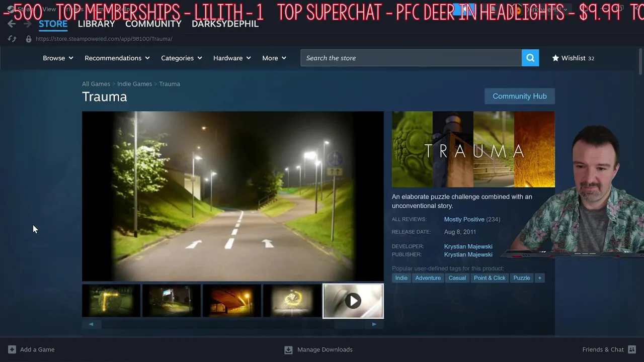Select the fourth screenshot thumbnail with yellow swirl
Viewport: 644px width, 362px height.
(292, 301)
